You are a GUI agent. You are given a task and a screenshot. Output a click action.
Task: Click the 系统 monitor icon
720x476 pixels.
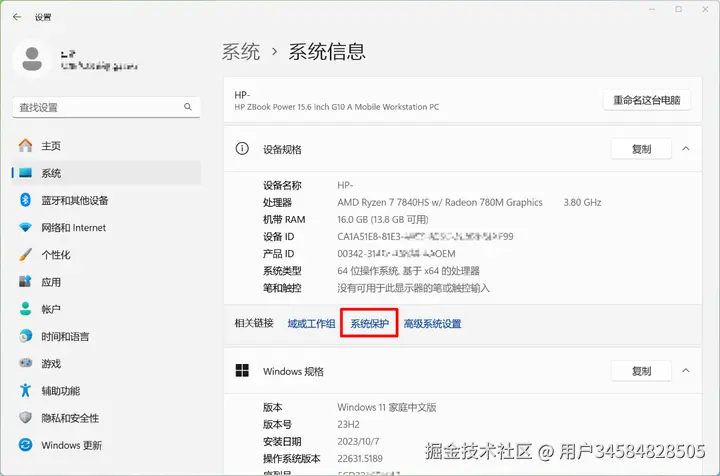point(25,173)
